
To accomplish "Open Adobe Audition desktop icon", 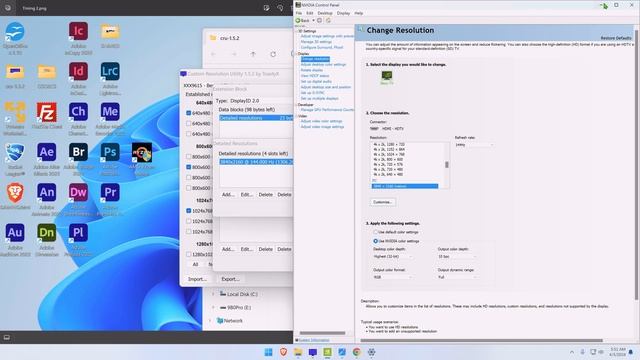I will pyautogui.click(x=15, y=240).
